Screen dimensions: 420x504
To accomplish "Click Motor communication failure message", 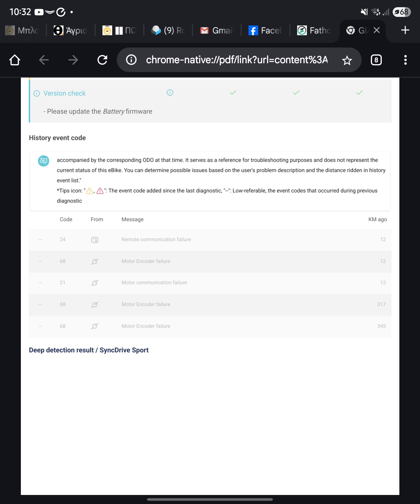I will [154, 283].
